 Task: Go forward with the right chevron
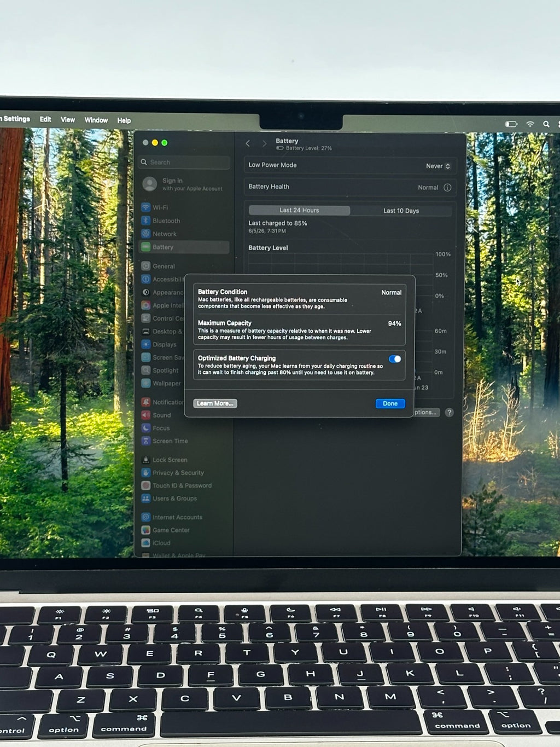pos(265,143)
